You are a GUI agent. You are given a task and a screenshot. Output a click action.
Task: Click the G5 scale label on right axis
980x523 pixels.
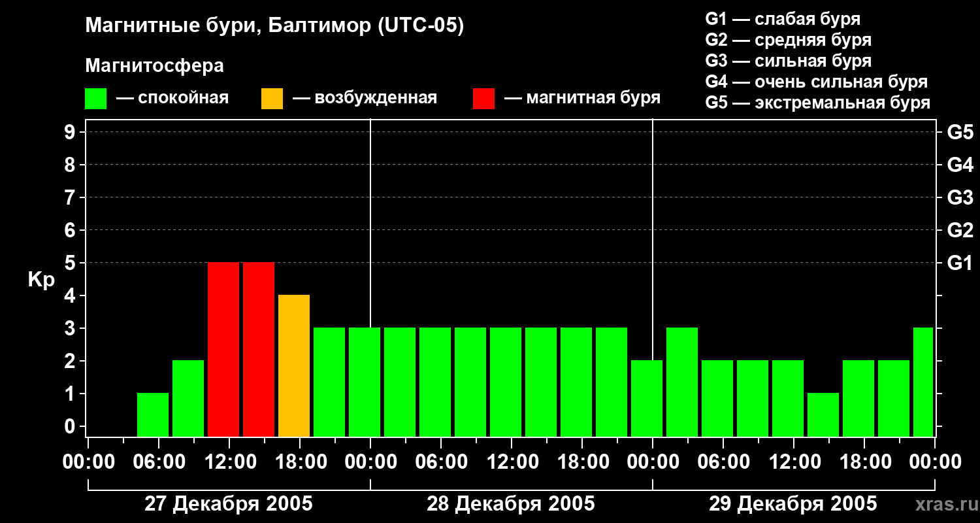point(960,132)
